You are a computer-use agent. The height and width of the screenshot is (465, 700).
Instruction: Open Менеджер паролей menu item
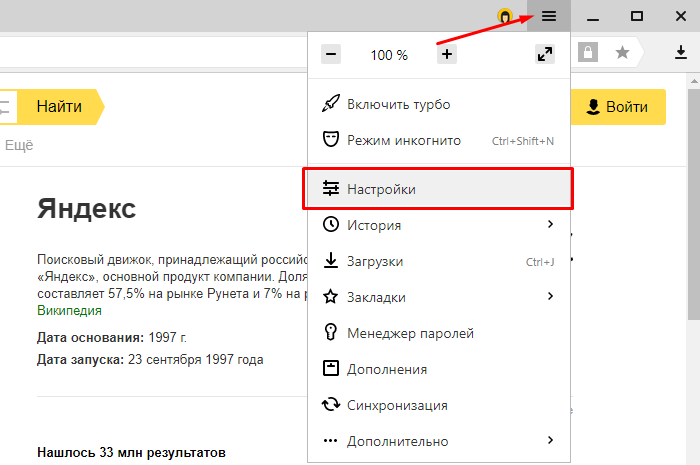[439, 333]
